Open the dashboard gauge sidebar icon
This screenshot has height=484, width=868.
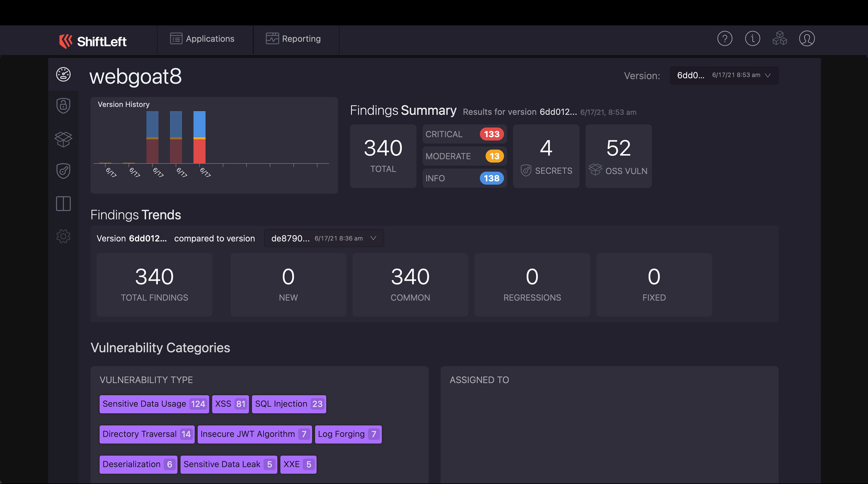tap(63, 74)
